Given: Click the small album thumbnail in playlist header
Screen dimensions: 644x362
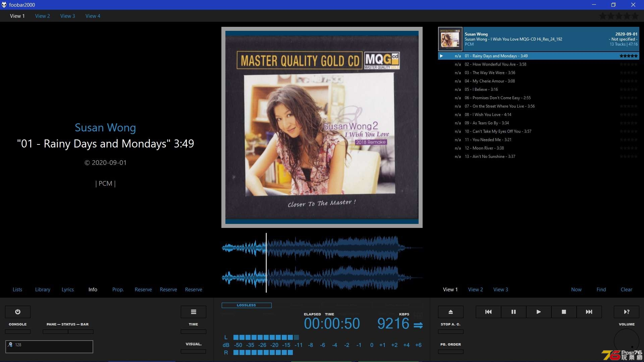Looking at the screenshot, I should click(450, 39).
